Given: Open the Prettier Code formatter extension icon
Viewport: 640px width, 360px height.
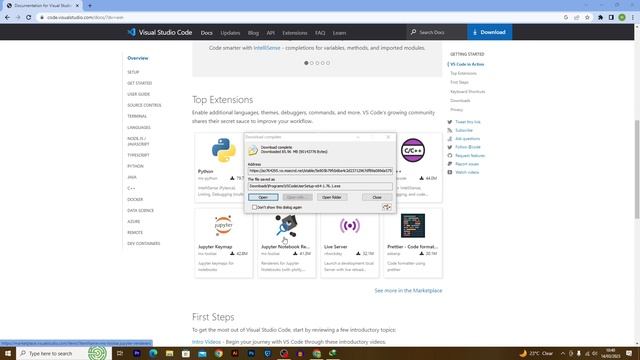Looking at the screenshot, I should point(413,225).
